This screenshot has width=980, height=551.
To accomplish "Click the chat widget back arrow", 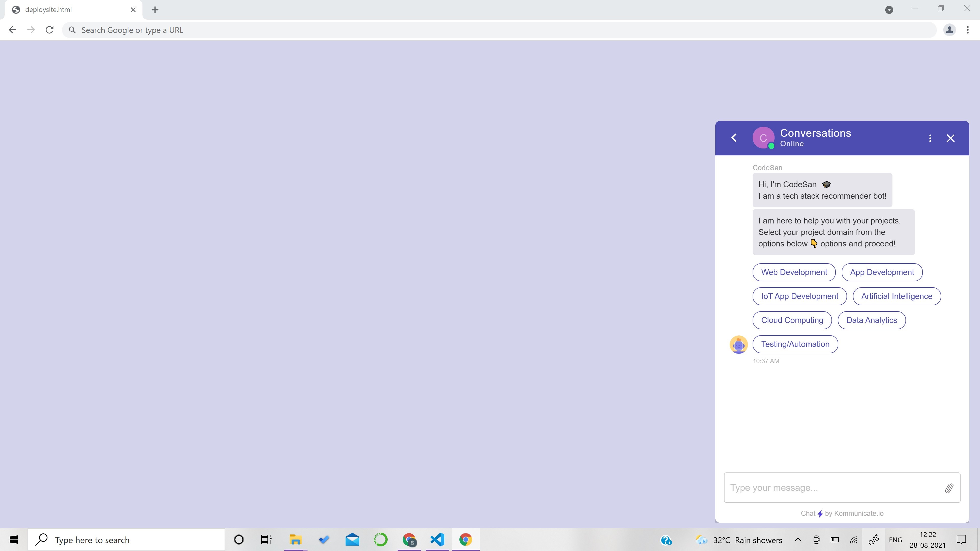I will (734, 138).
